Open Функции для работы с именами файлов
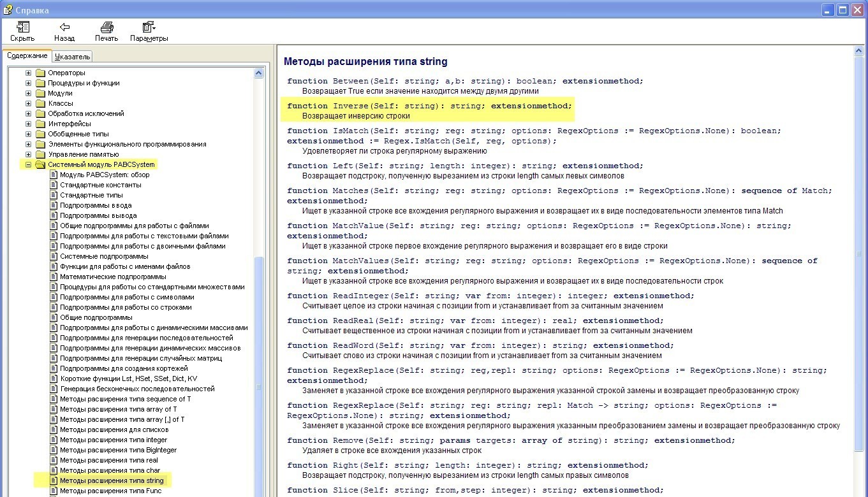 pyautogui.click(x=125, y=266)
